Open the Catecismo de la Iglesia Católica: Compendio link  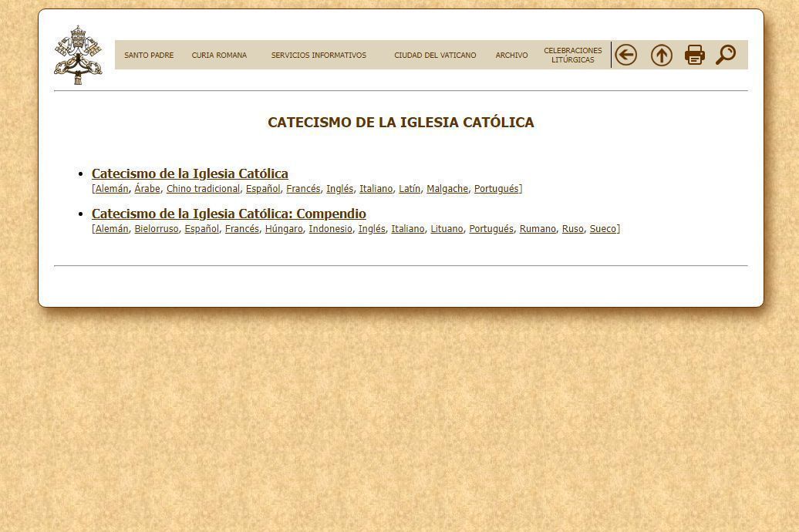229,214
